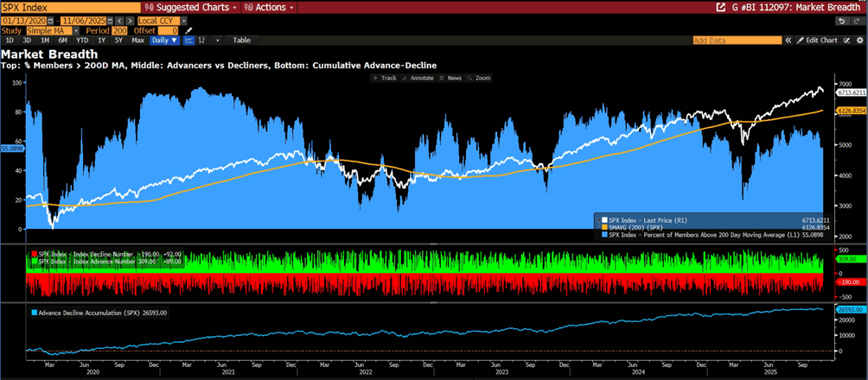
Task: Open the News overlay tool
Action: (450, 78)
